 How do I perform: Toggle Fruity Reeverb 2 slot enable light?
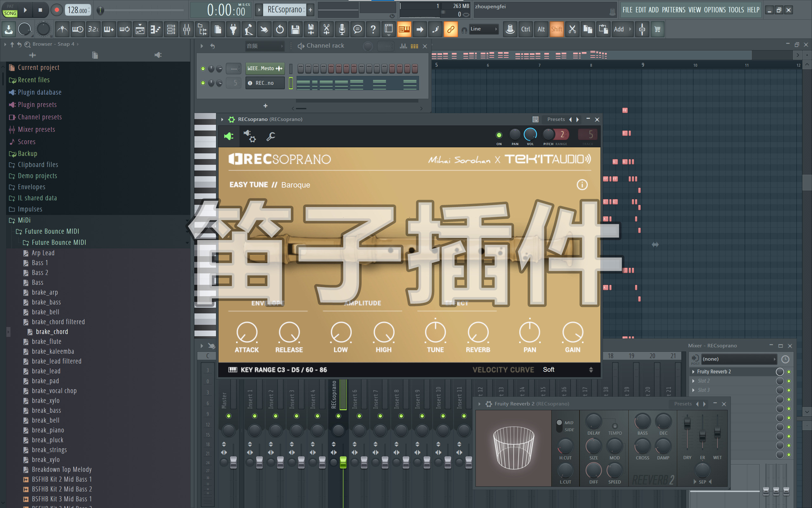pos(789,371)
